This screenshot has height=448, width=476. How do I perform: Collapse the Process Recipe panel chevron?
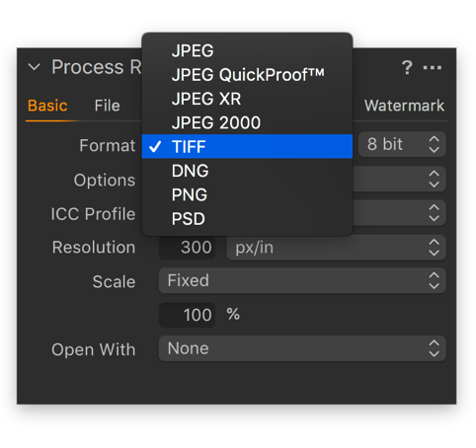(35, 67)
